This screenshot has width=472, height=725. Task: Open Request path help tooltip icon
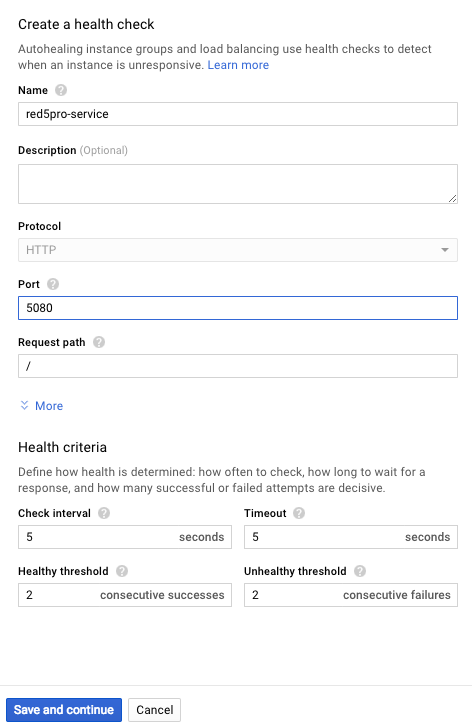point(99,342)
